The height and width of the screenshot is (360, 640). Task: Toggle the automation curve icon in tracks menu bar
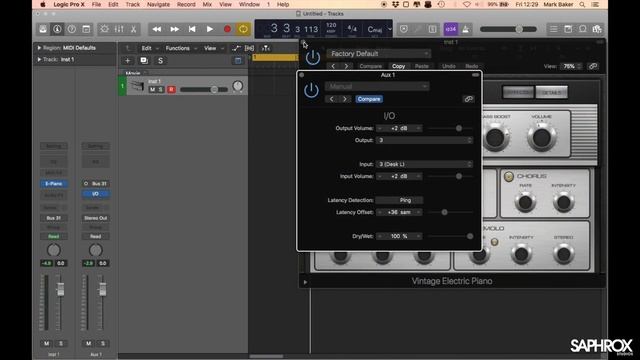click(236, 48)
